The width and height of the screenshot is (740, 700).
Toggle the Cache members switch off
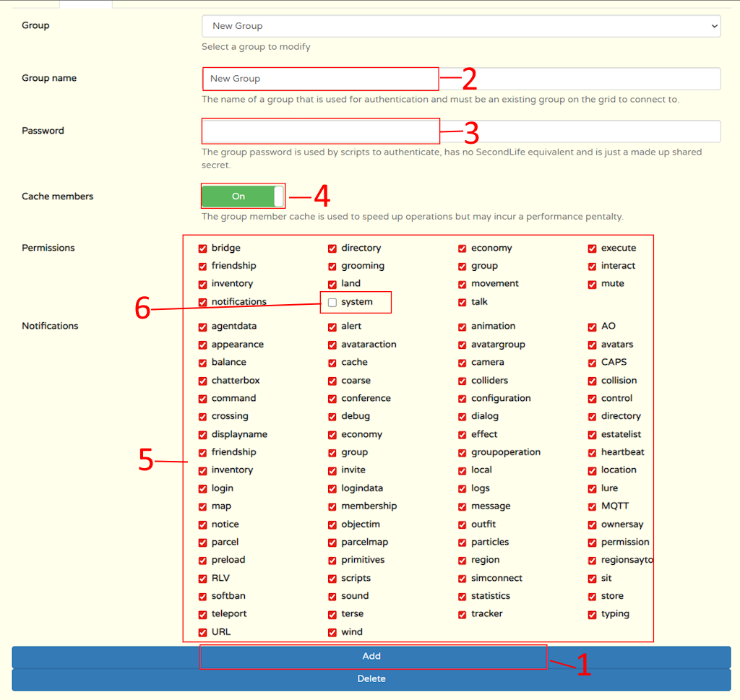[x=243, y=196]
